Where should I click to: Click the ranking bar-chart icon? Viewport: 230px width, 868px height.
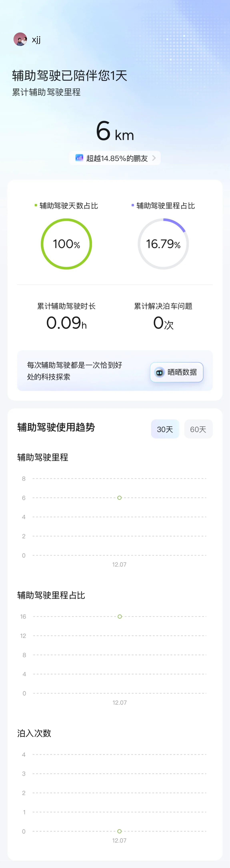tap(79, 158)
